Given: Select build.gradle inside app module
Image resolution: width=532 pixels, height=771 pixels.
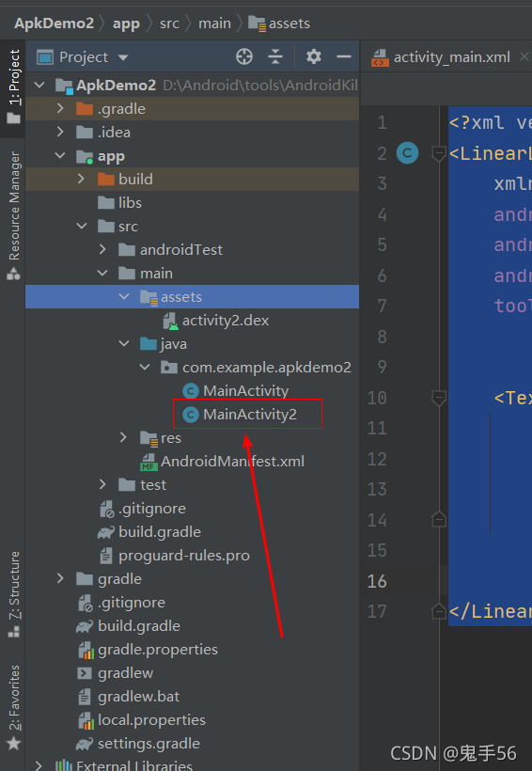Looking at the screenshot, I should tap(159, 532).
